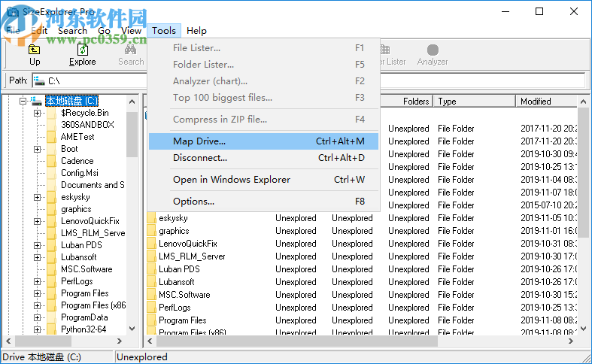
Task: Open the Help menu
Action: [x=196, y=31]
